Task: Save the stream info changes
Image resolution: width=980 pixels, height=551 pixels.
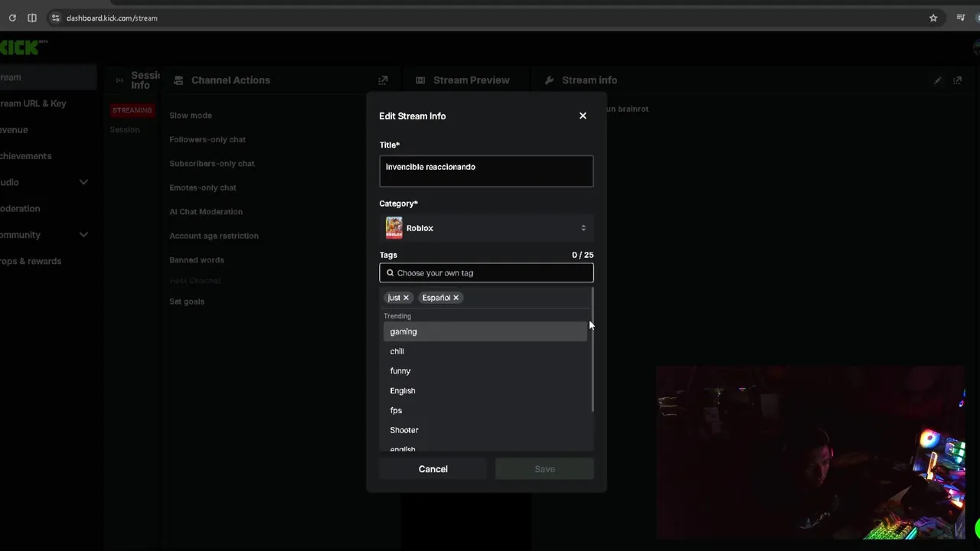Action: (x=544, y=469)
